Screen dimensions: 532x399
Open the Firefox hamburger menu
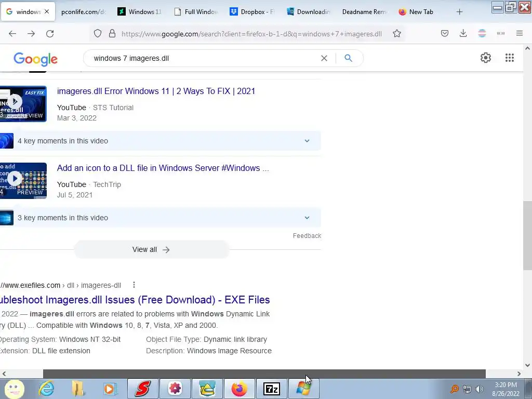pyautogui.click(x=520, y=34)
